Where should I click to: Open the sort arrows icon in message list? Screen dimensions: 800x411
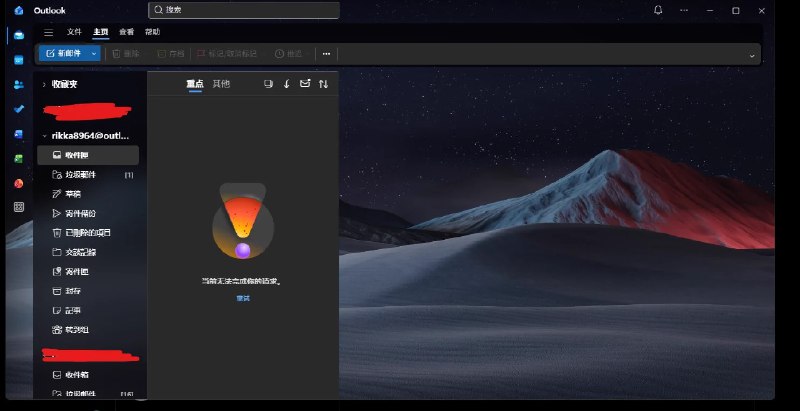pyautogui.click(x=323, y=84)
